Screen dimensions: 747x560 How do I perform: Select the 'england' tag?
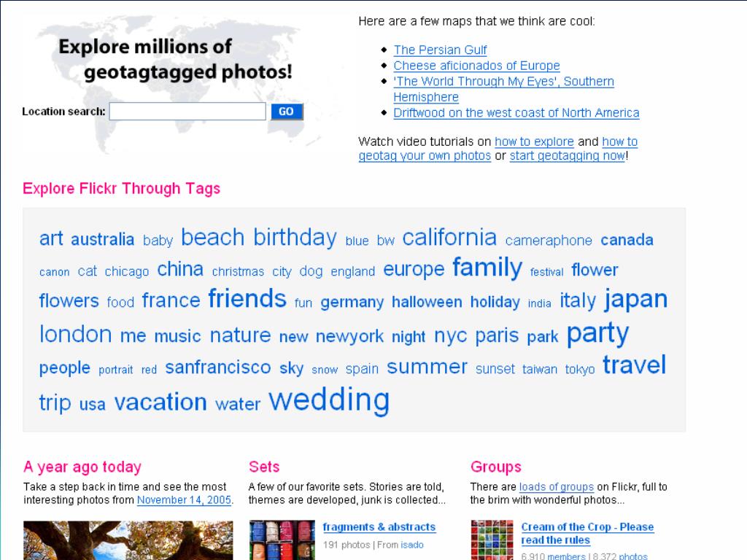pyautogui.click(x=353, y=271)
